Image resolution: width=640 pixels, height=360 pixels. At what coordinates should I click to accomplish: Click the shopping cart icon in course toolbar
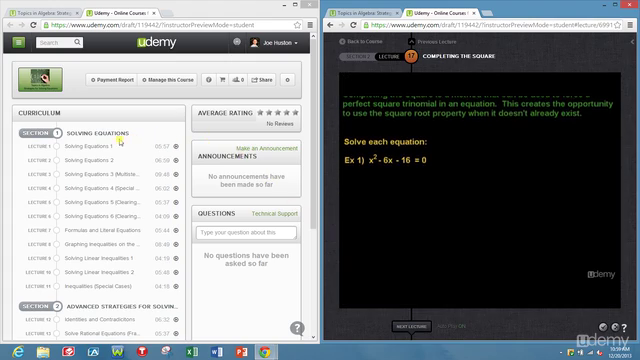pos(222,80)
